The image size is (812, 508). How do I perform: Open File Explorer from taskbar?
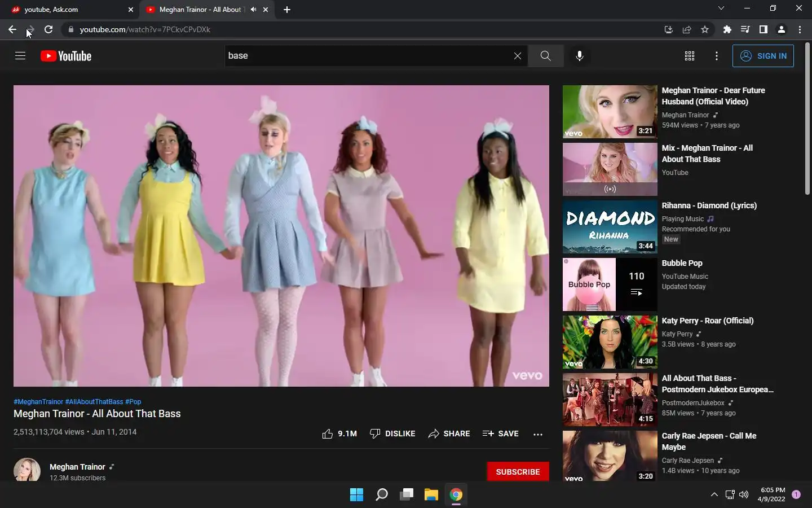431,495
